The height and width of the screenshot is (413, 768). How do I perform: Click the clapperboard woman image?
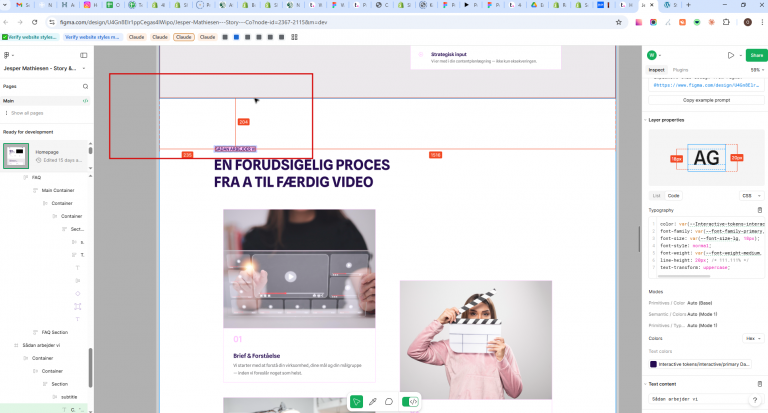[x=476, y=340]
